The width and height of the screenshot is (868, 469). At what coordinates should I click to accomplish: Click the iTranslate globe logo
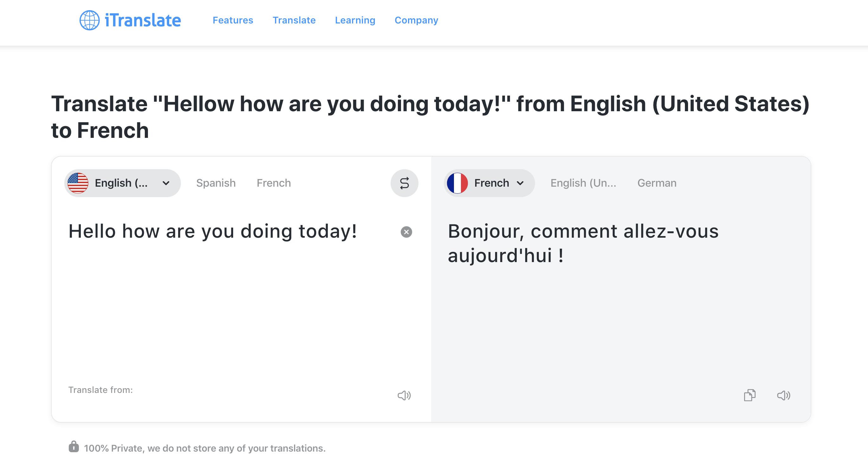click(89, 20)
